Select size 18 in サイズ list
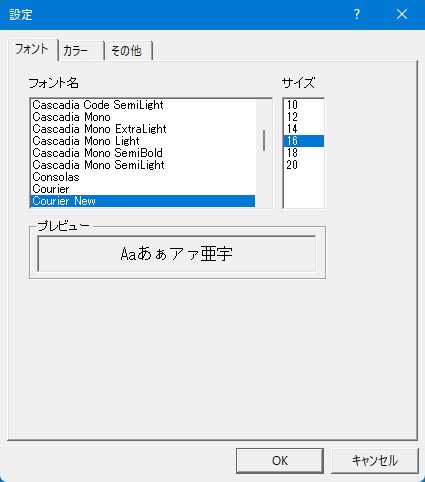 click(x=303, y=153)
